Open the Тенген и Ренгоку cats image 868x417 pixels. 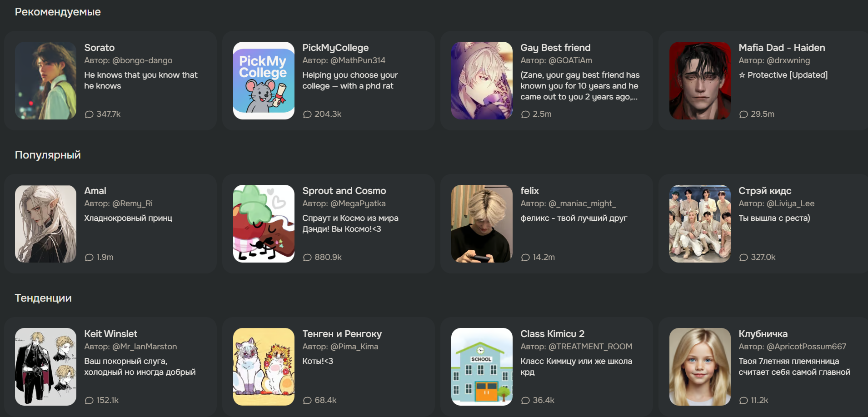[264, 367]
